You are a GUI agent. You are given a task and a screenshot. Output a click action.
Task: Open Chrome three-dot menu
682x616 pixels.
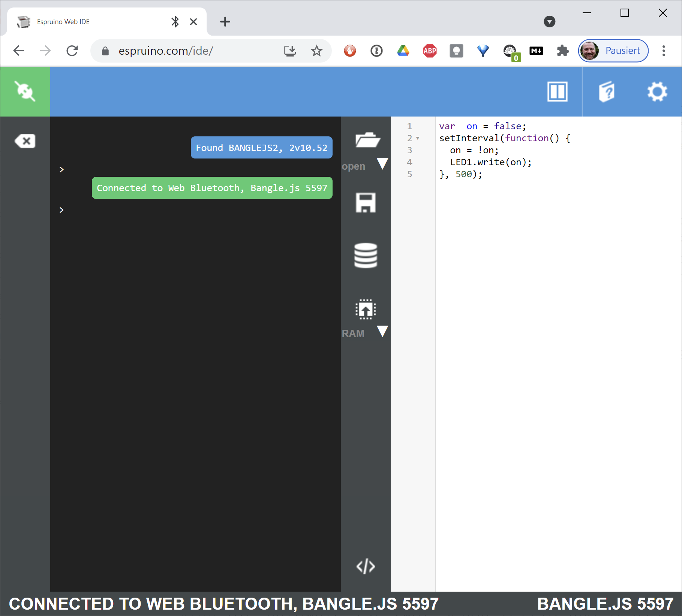pos(664,51)
